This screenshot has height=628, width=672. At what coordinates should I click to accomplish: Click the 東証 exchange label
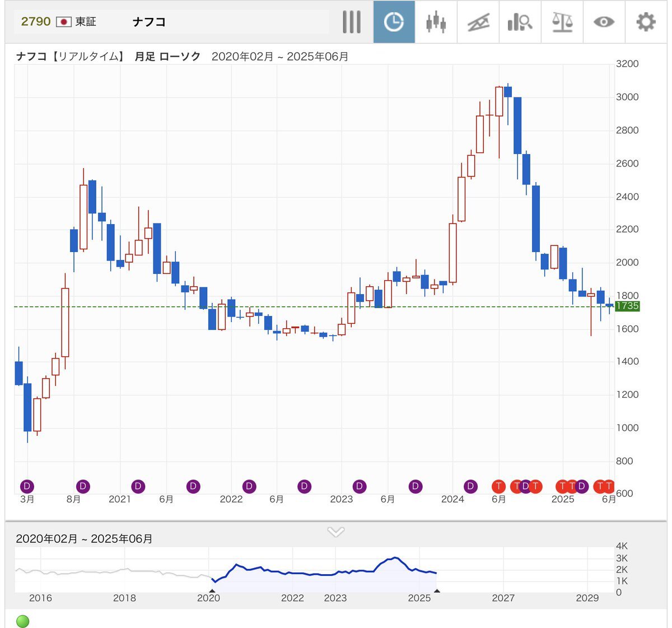coord(86,22)
